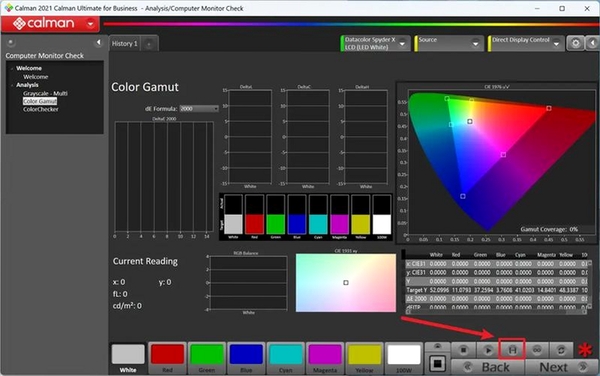Click the stop measurement button
Image resolution: width=600 pixels, height=376 pixels.
tap(463, 350)
